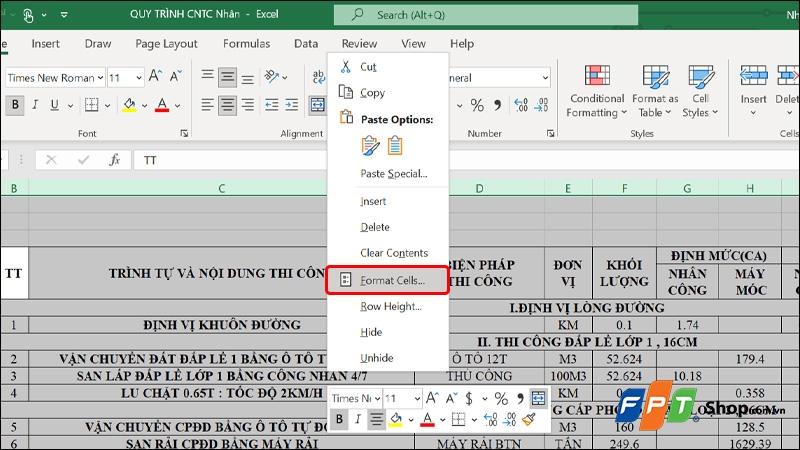Viewport: 800px width, 450px height.
Task: Open Number dialog launcher in the Number group
Action: (551, 133)
